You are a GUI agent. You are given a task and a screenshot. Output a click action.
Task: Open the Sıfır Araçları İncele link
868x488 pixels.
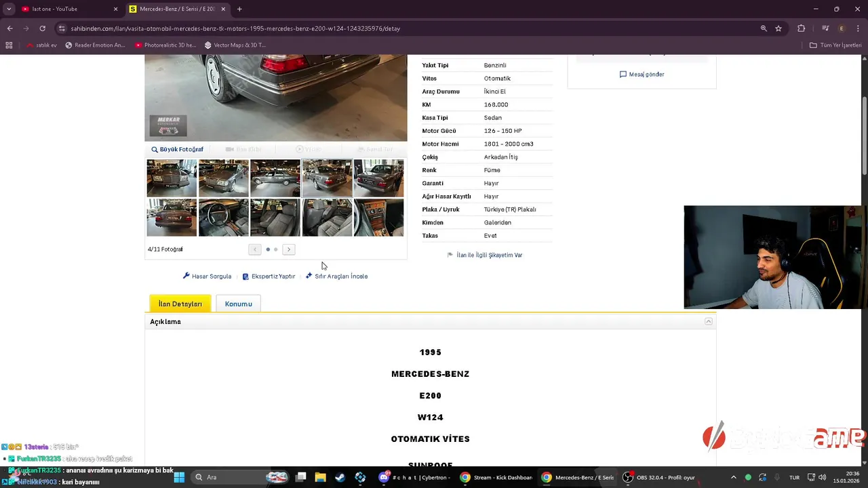tap(337, 277)
